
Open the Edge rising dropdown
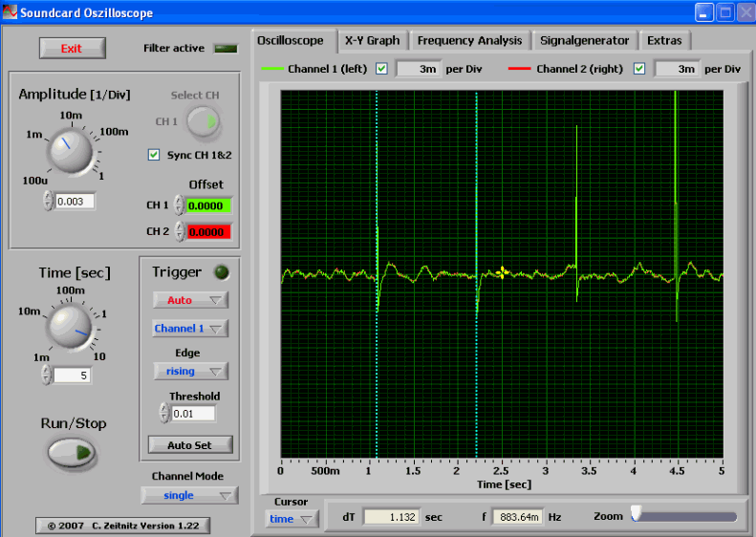click(x=190, y=371)
